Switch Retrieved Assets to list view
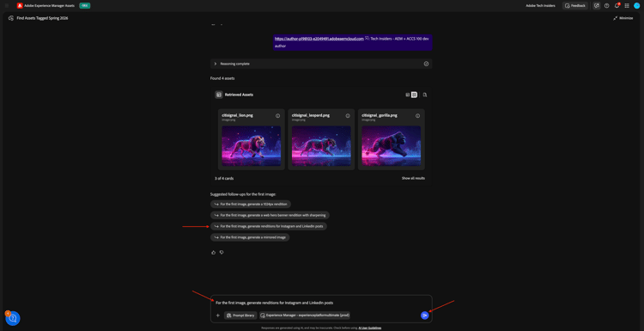This screenshot has width=644, height=331. 407,95
